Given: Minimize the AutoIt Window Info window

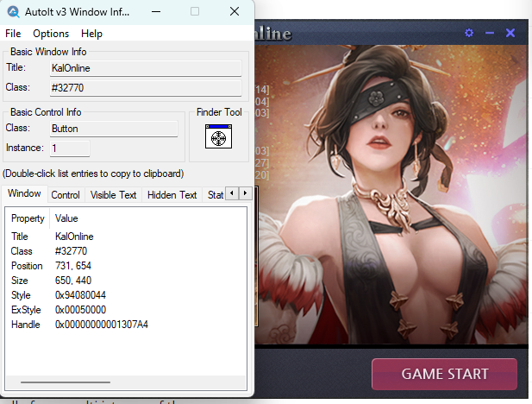Looking at the screenshot, I should 156,12.
